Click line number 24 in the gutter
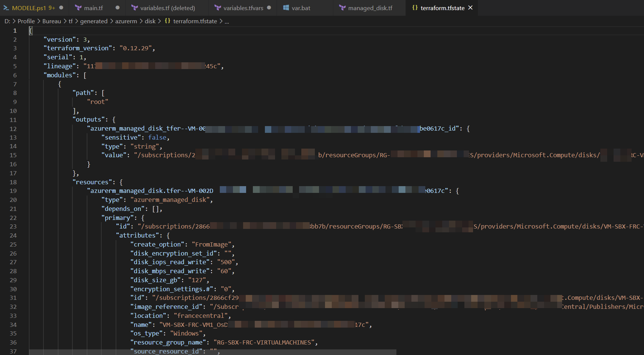 coord(13,236)
